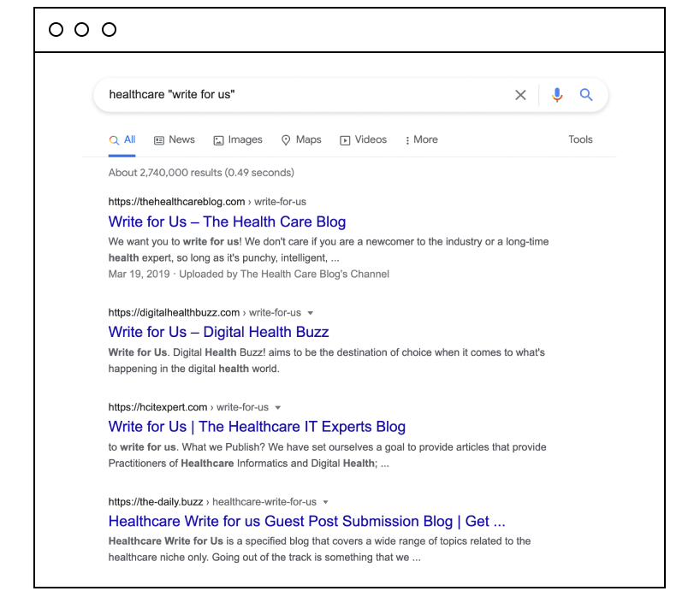Open Write for Us – The Health Care Blog
Image resolution: width=700 pixels, height=597 pixels.
[x=228, y=222]
